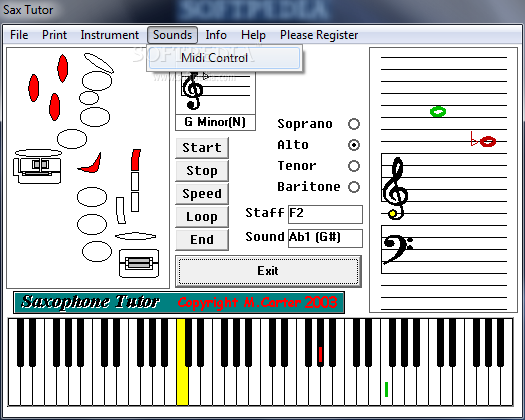
Task: Close the Sounds menu in the menu bar
Action: point(172,35)
